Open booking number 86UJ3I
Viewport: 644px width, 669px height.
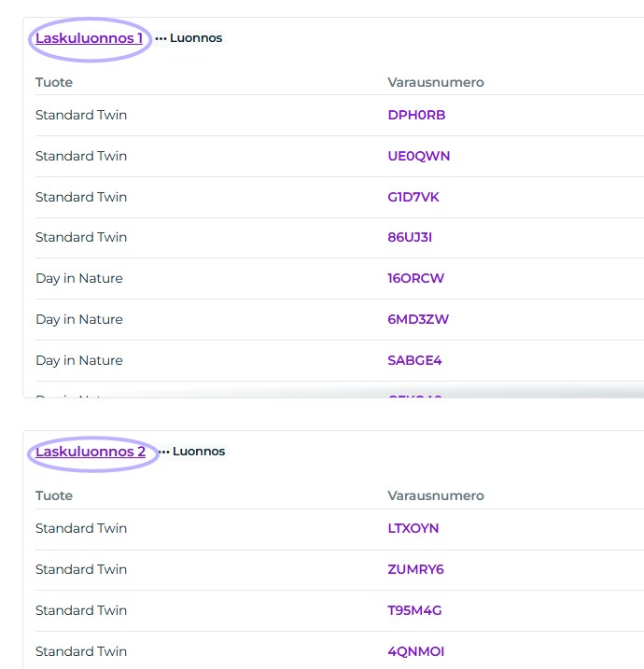tap(410, 237)
